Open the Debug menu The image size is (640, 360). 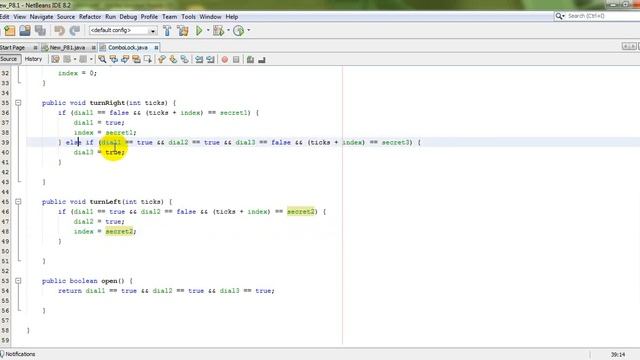click(x=128, y=17)
